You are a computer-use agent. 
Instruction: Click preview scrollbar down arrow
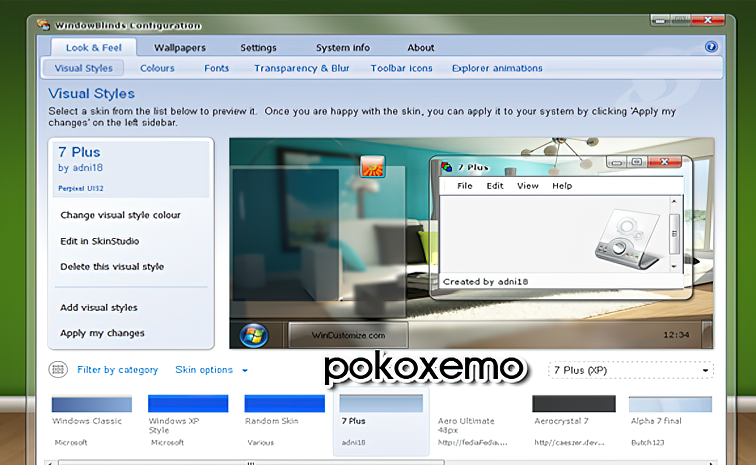coord(674,266)
